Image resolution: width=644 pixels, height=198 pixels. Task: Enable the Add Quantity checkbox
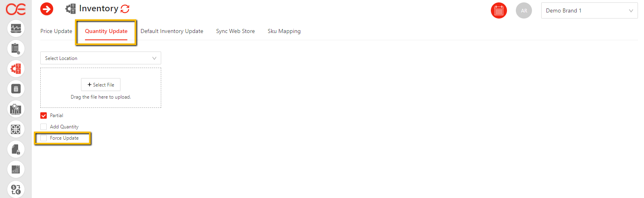[x=44, y=127]
